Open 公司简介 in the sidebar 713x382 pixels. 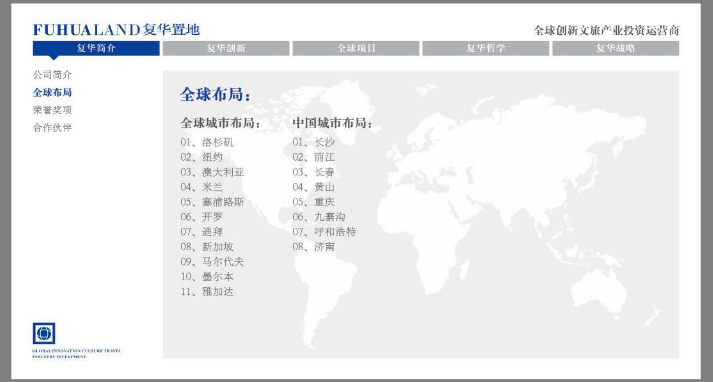52,75
